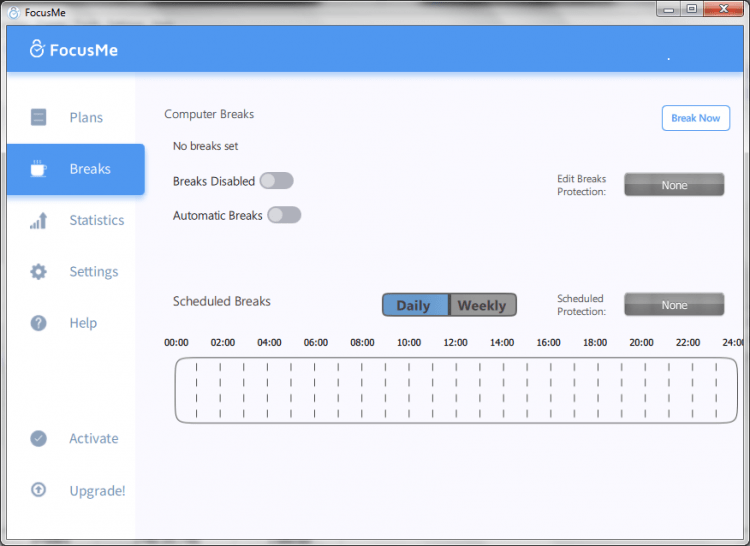The height and width of the screenshot is (546, 750).
Task: Click the 00:00 timeline label
Action: pos(176,342)
